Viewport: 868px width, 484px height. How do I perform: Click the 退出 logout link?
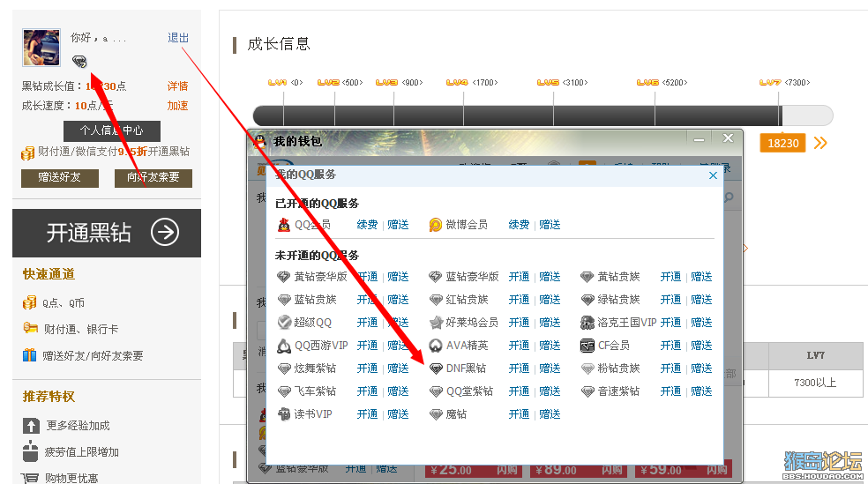[178, 38]
